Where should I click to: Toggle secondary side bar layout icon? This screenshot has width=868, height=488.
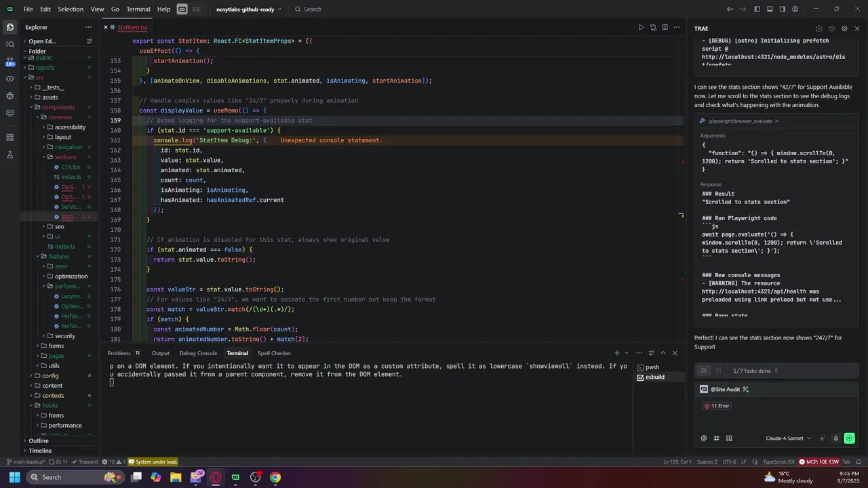pyautogui.click(x=783, y=9)
